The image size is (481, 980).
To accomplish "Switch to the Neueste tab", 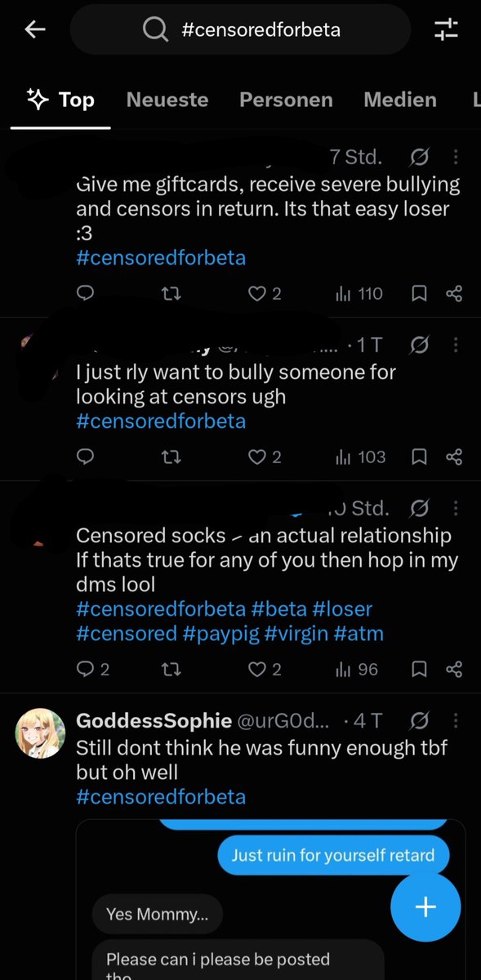I will tap(167, 100).
